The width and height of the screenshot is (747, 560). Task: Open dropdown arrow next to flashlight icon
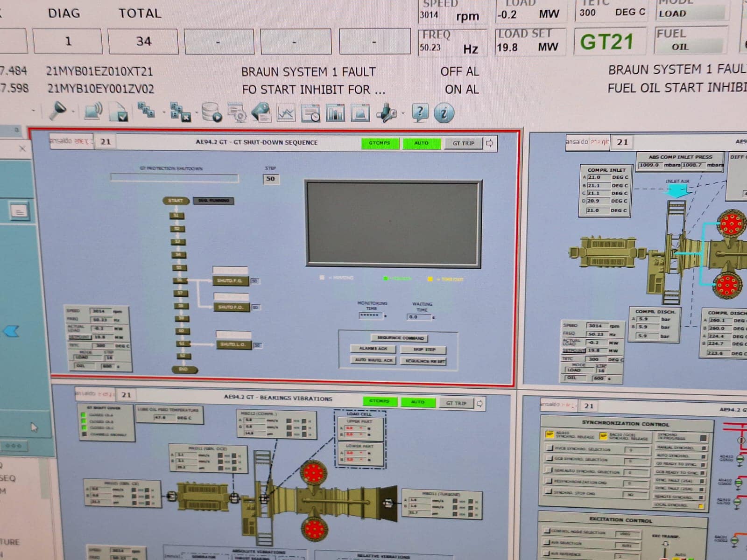point(73,112)
